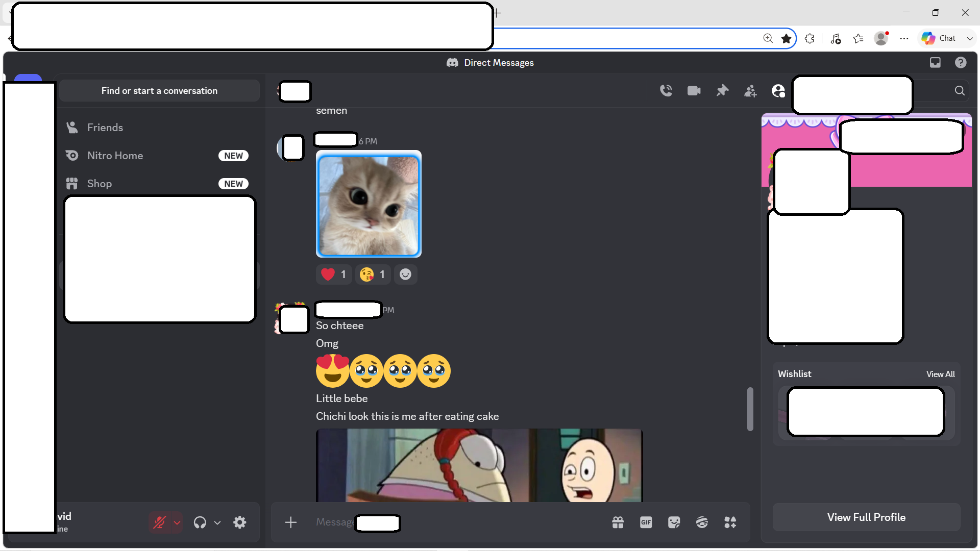The width and height of the screenshot is (980, 551).
Task: Open the GIF picker
Action: tap(646, 522)
